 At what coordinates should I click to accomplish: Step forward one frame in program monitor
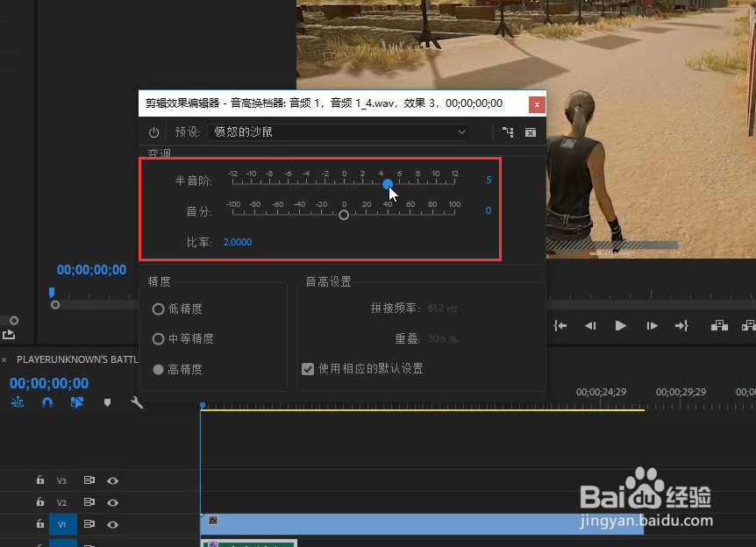(x=652, y=326)
